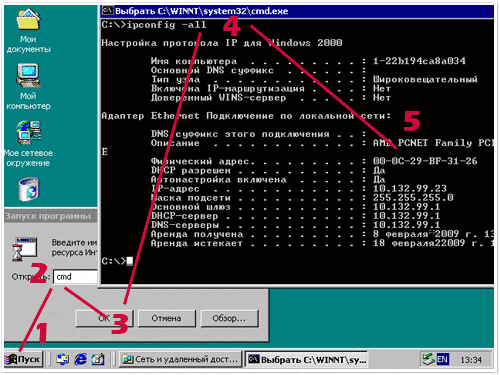Click the final C:\> prompt with cursor

click(117, 261)
